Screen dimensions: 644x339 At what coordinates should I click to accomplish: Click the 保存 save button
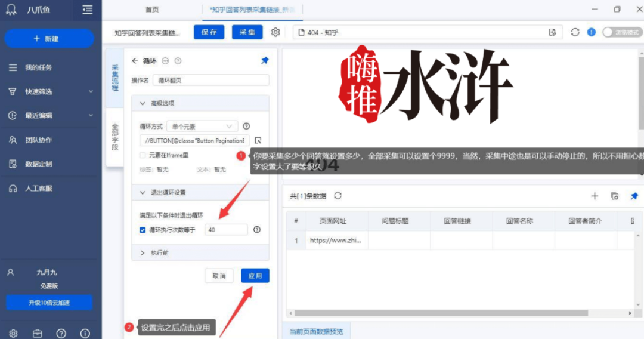pos(209,32)
